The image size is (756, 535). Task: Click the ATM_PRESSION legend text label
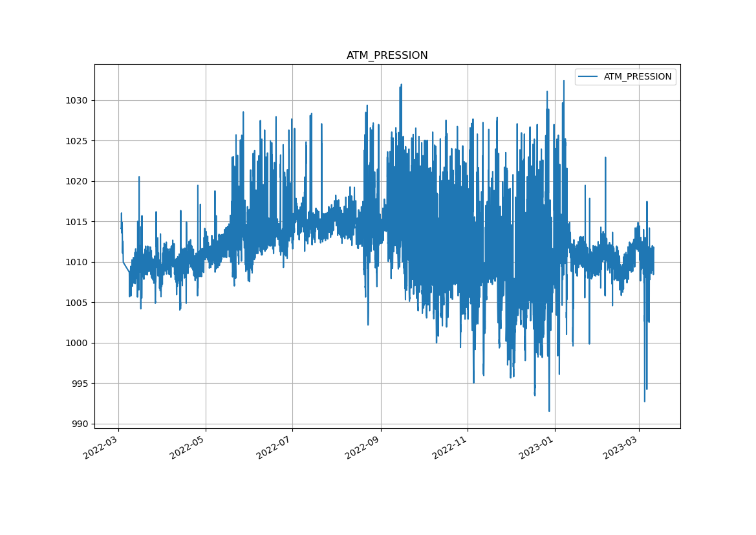point(637,77)
